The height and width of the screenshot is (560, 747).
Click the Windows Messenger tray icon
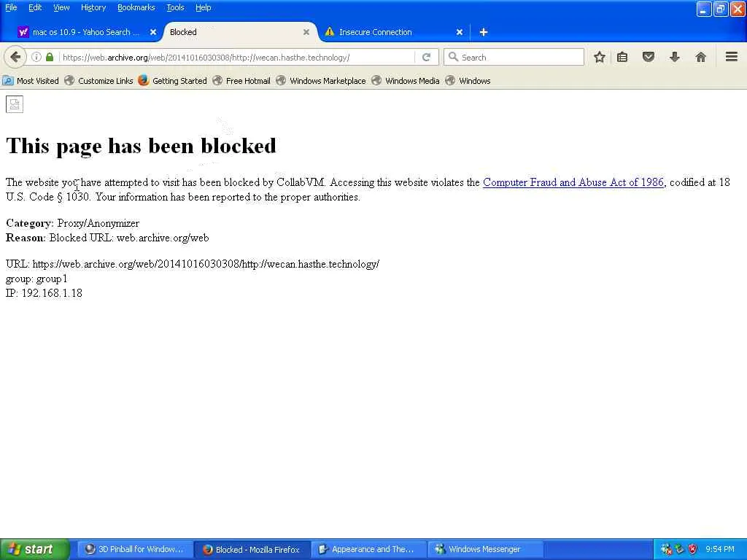(666, 550)
